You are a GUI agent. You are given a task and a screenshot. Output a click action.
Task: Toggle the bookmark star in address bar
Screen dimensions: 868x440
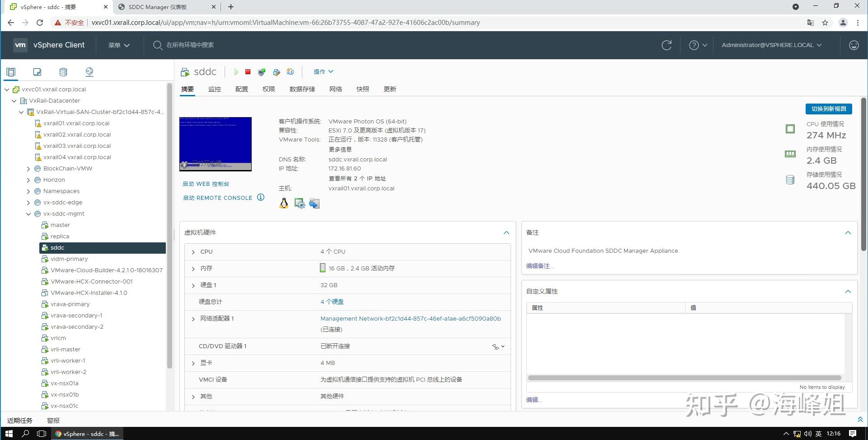[825, 22]
